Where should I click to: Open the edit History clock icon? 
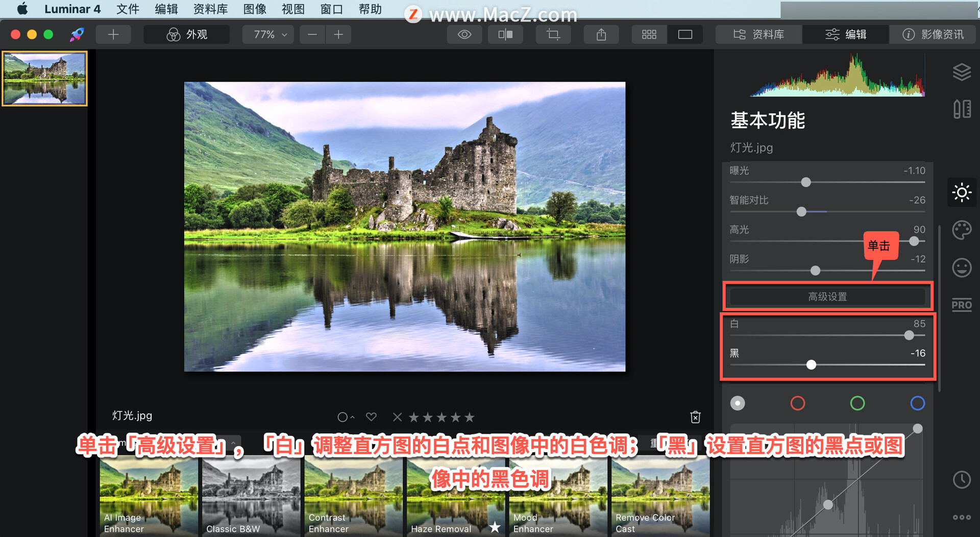point(962,479)
